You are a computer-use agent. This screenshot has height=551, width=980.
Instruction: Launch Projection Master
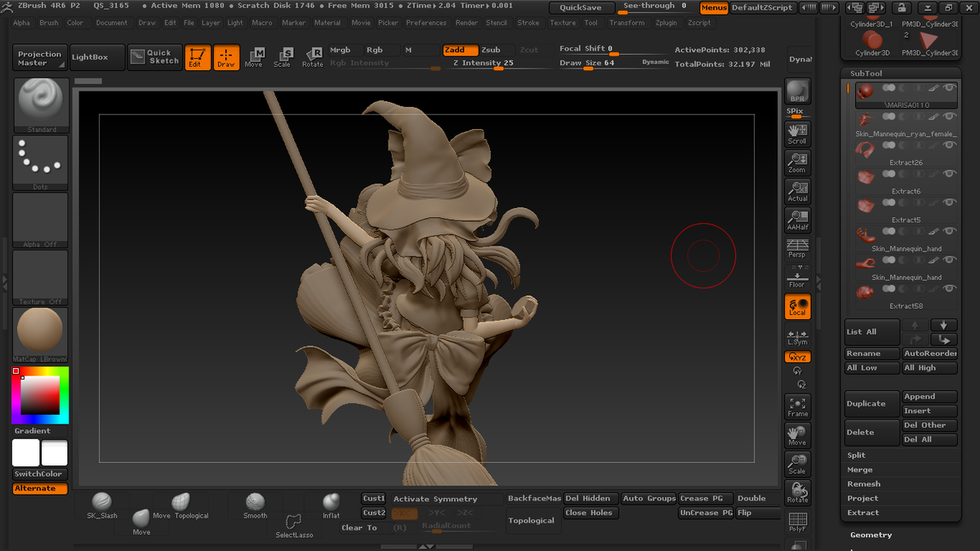pos(40,58)
